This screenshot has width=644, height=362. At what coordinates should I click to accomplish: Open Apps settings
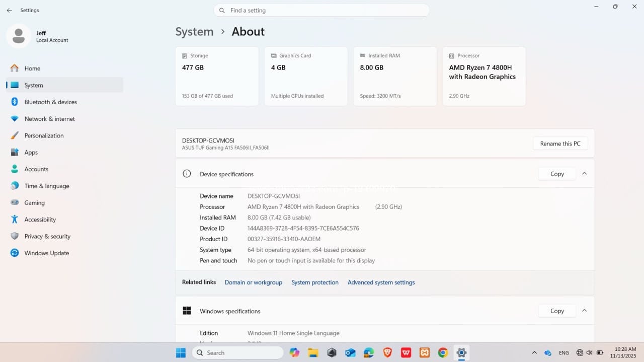[x=64, y=153]
